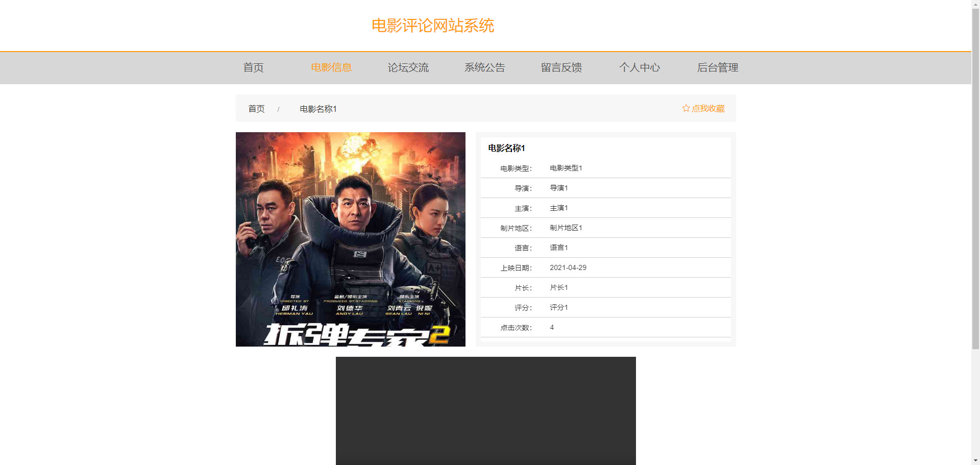Click the 点击次数 label
The width and height of the screenshot is (980, 465).
(x=516, y=328)
